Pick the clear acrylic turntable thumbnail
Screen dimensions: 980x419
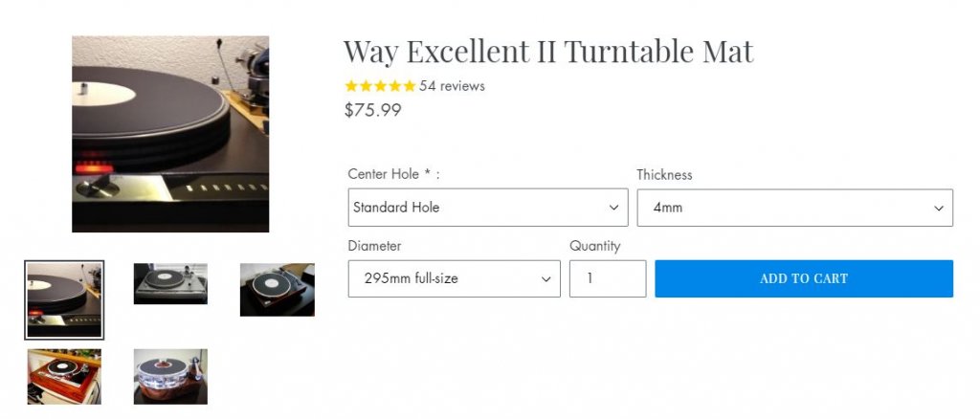pyautogui.click(x=170, y=376)
